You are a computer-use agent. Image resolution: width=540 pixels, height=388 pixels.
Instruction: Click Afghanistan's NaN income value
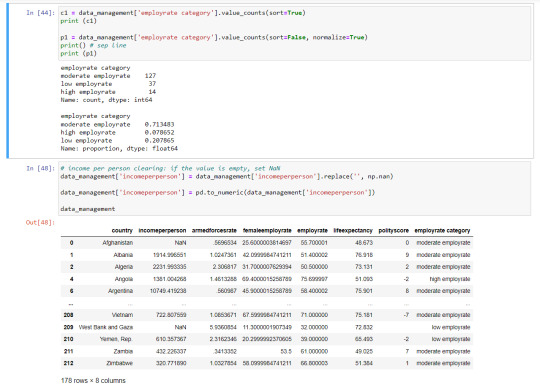(x=180, y=243)
